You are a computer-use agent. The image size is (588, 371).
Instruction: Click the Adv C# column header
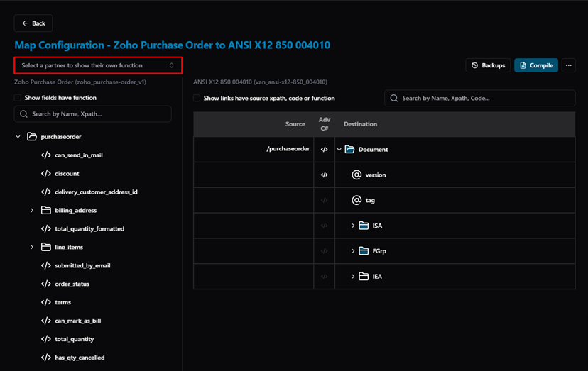[x=324, y=124]
